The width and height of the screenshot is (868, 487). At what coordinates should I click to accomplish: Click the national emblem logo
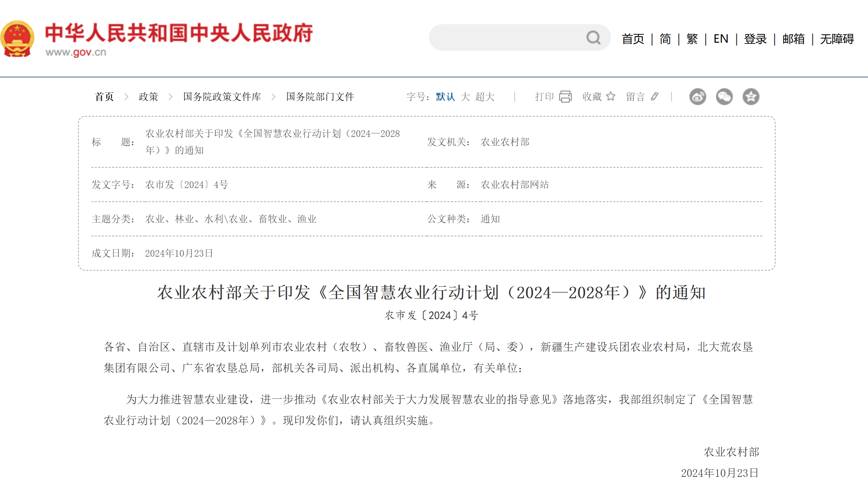click(18, 39)
